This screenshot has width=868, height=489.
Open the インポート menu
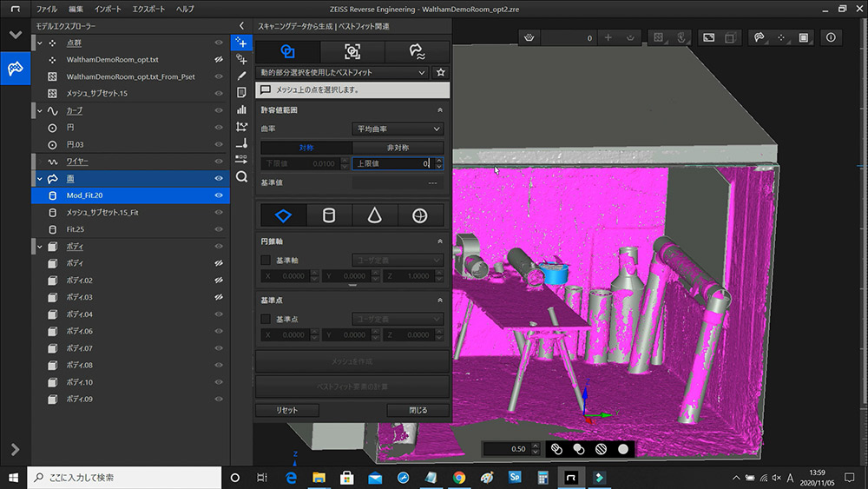pos(108,8)
